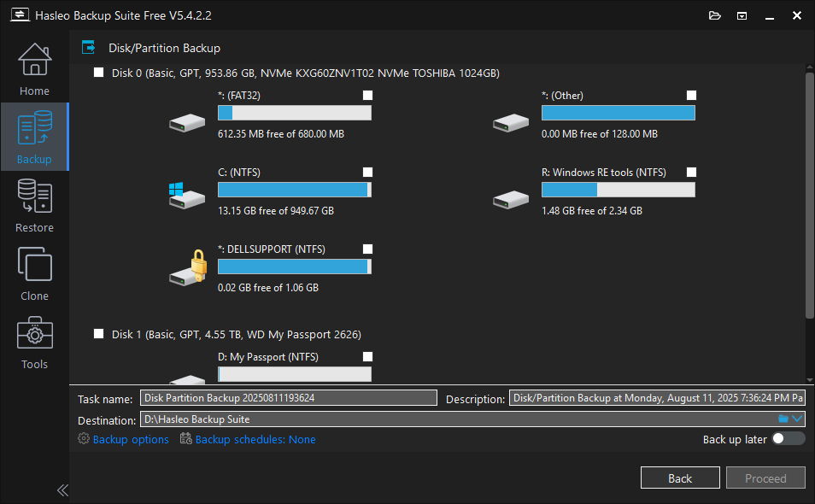Open the Backup options link

click(131, 440)
